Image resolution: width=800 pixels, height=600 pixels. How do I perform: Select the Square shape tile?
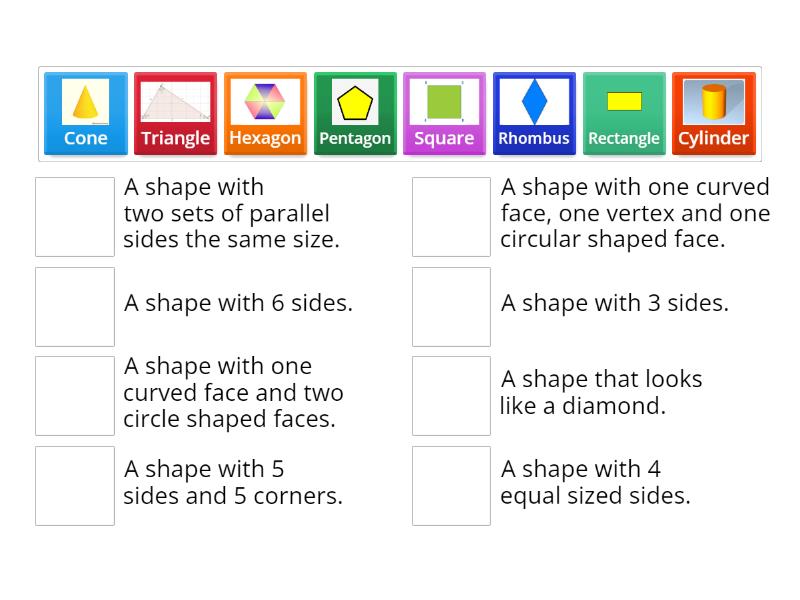click(444, 112)
